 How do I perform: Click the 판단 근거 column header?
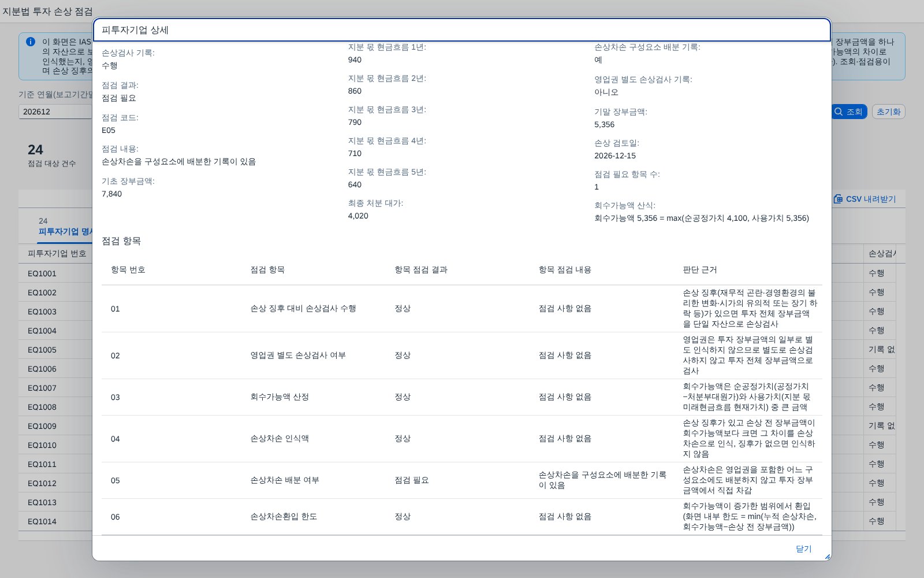click(700, 270)
